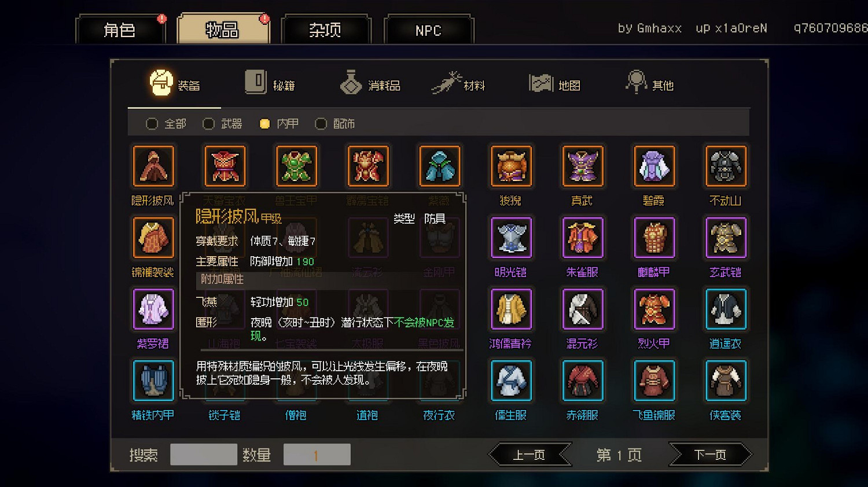Pick the 飞鱼锦服 robe icon
The image size is (868, 487).
(654, 381)
